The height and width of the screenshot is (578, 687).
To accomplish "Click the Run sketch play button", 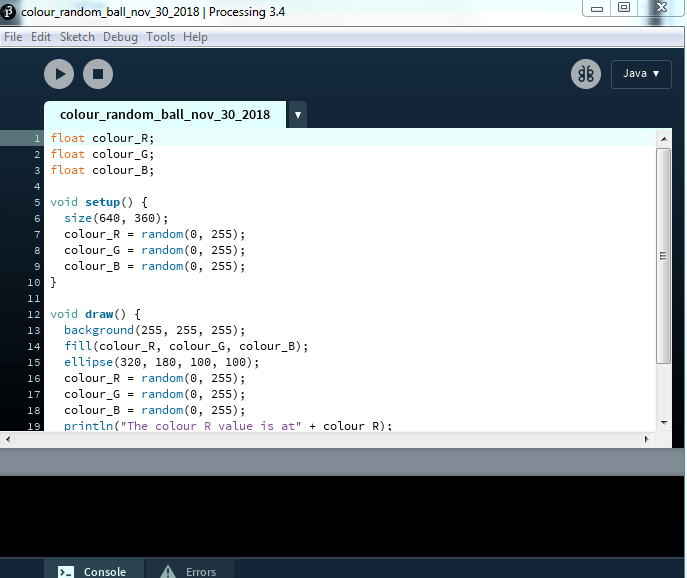I will pyautogui.click(x=59, y=74).
